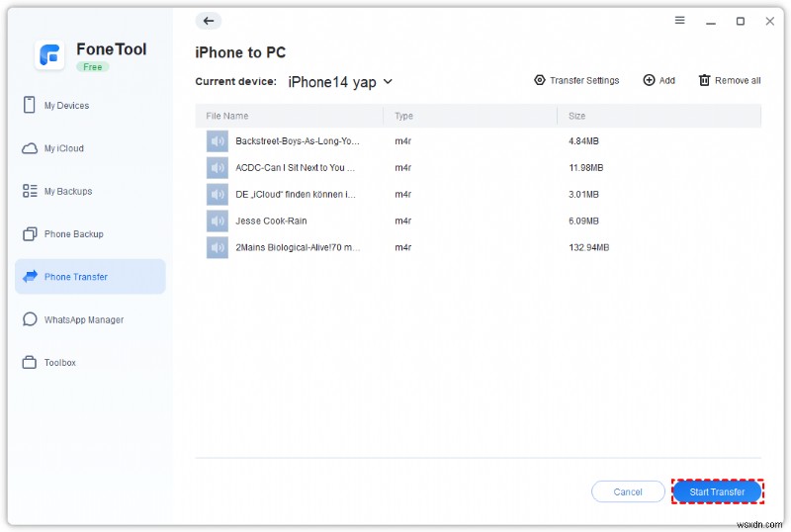Select the Backstreet-Boys-As-Long-Yo... file name
Image resolution: width=791 pixels, height=532 pixels.
pyautogui.click(x=298, y=141)
